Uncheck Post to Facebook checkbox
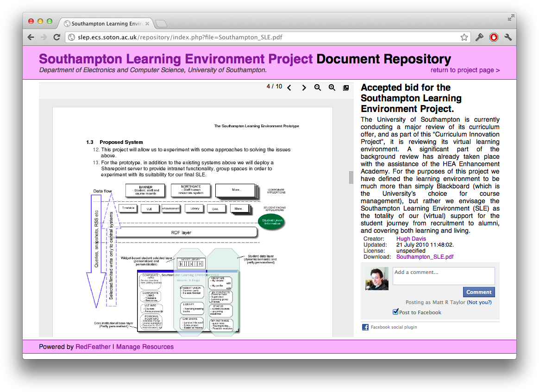Image resolution: width=539 pixels, height=392 pixels. [395, 312]
